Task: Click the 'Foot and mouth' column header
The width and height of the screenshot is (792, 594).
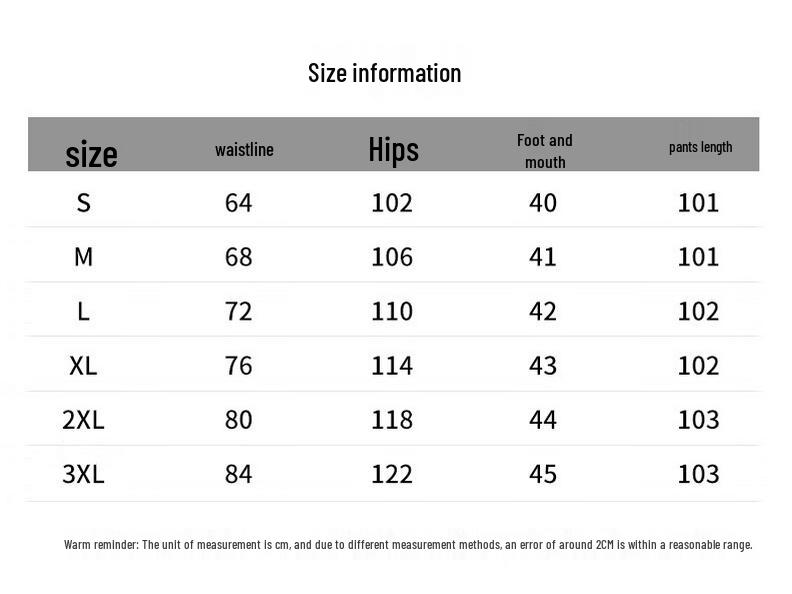Action: point(545,151)
